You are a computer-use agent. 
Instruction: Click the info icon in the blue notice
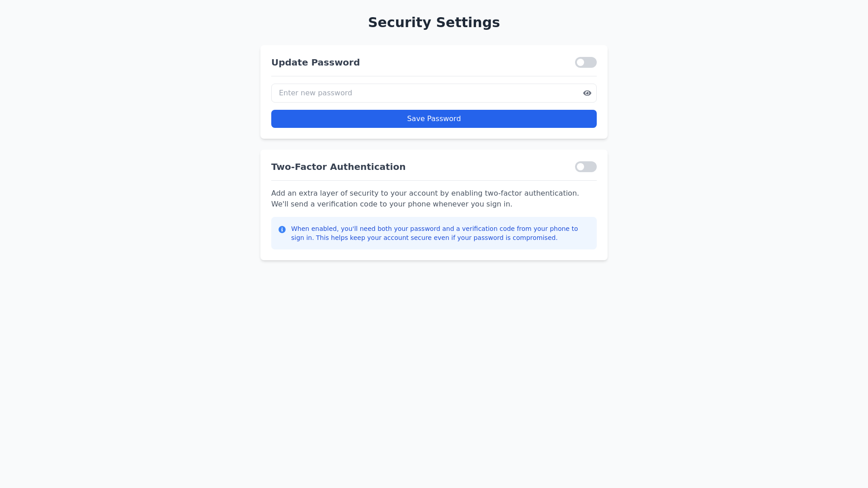pos(282,230)
